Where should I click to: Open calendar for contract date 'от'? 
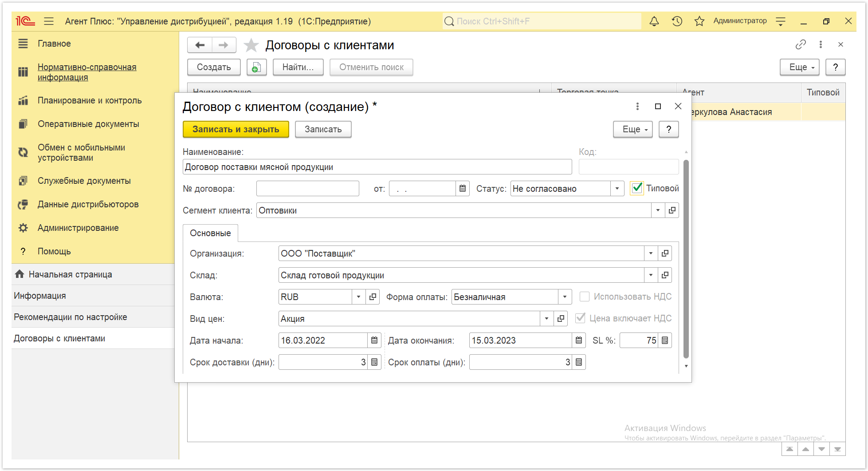pyautogui.click(x=463, y=188)
